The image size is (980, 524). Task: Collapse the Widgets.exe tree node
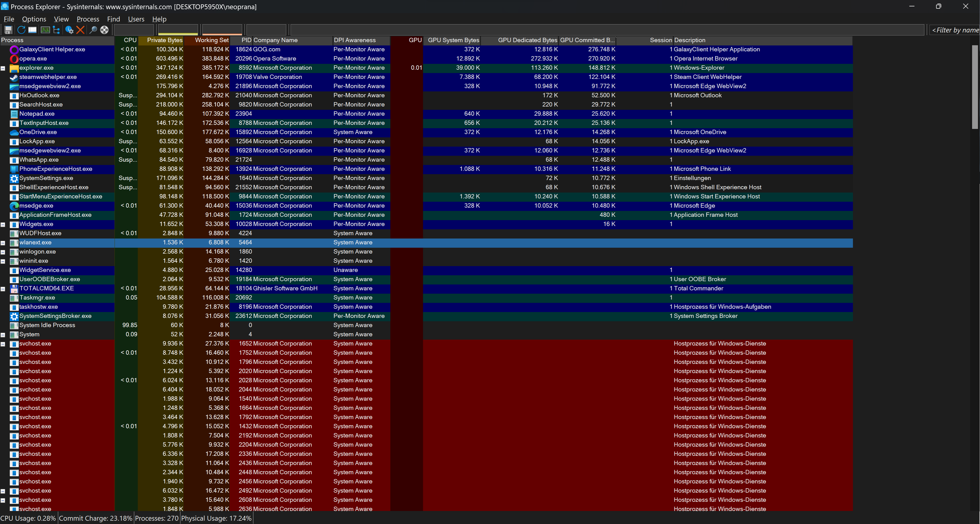click(3, 224)
